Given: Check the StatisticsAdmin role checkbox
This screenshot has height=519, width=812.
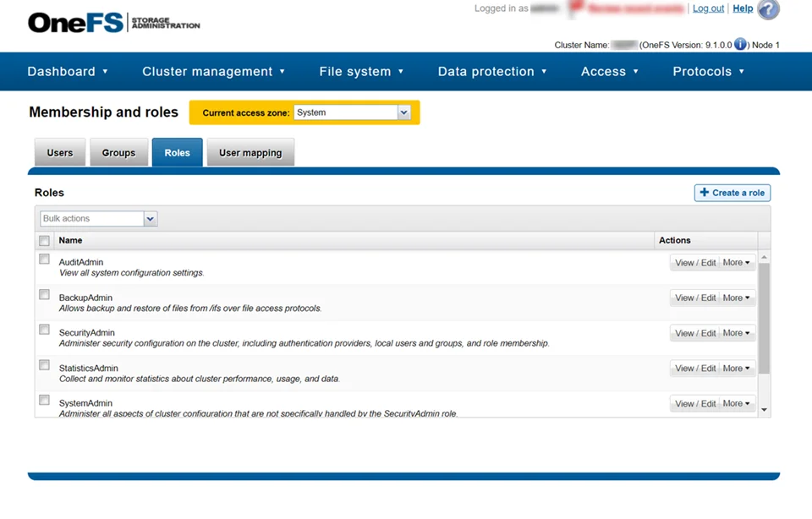Looking at the screenshot, I should pos(45,365).
